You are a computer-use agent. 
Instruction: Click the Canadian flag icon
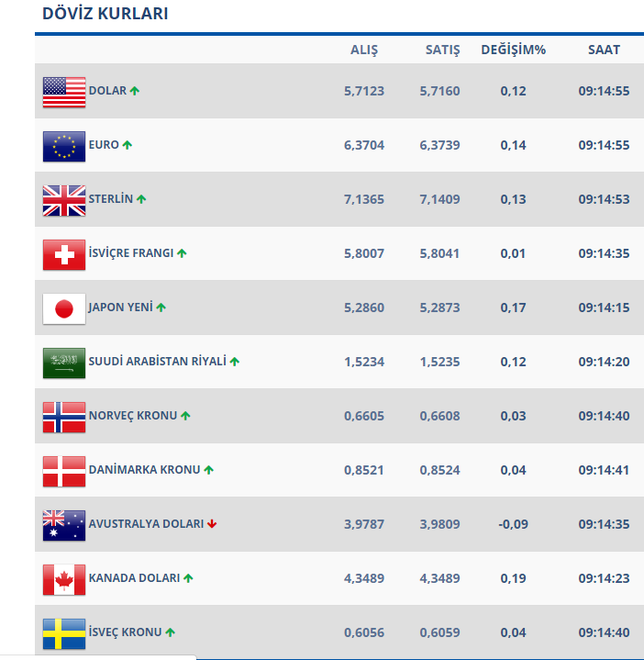tap(64, 578)
